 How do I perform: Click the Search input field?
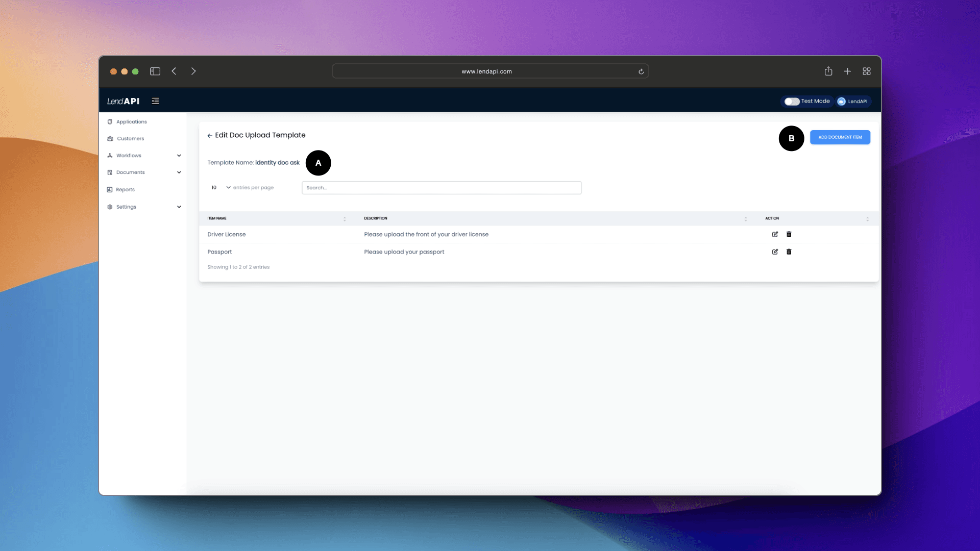click(x=442, y=187)
